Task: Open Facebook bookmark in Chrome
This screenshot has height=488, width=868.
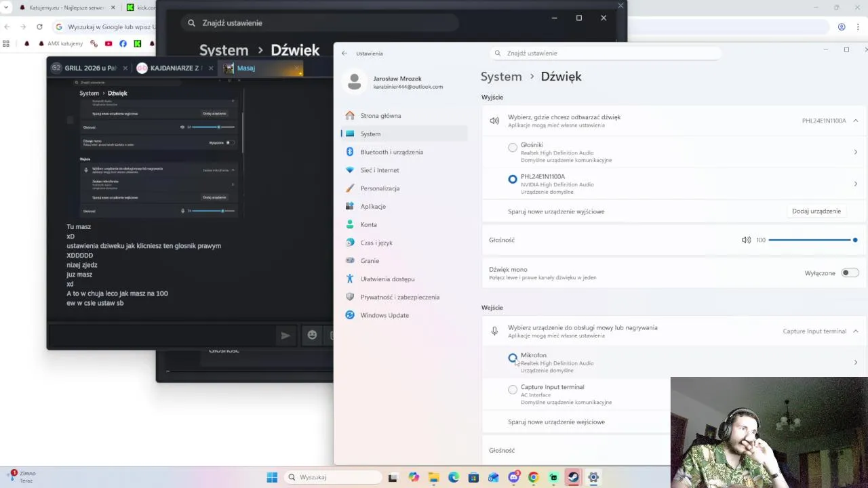Action: click(x=123, y=43)
